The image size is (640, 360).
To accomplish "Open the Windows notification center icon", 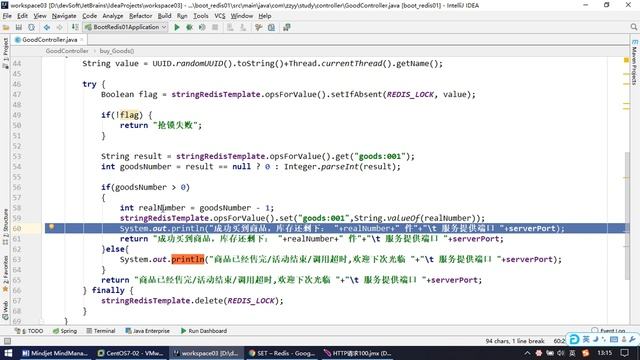I will [x=625, y=353].
